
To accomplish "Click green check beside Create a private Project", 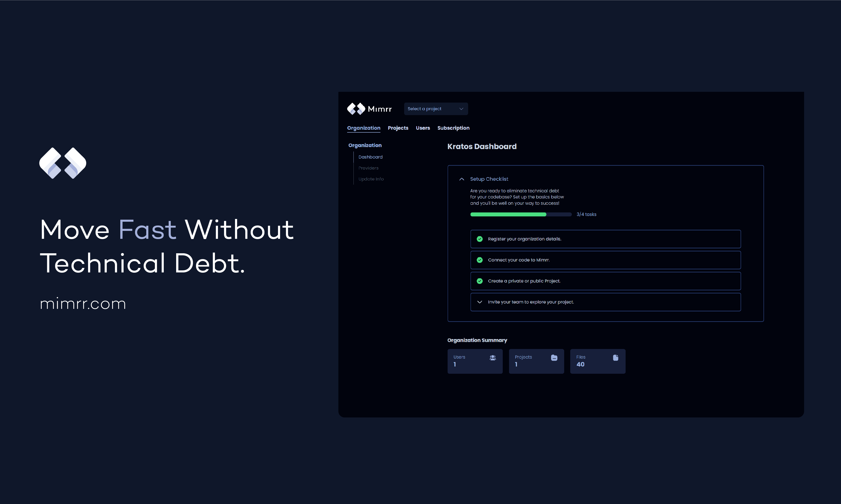I will 479,281.
